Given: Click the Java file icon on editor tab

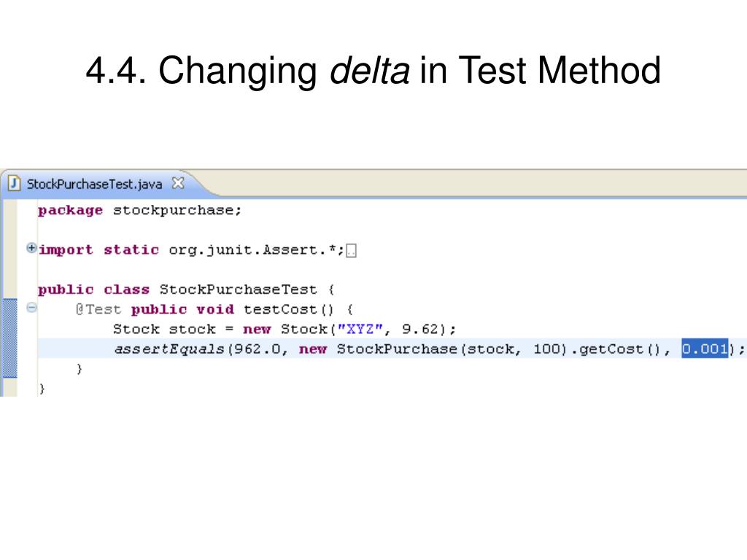Looking at the screenshot, I should coord(14,184).
